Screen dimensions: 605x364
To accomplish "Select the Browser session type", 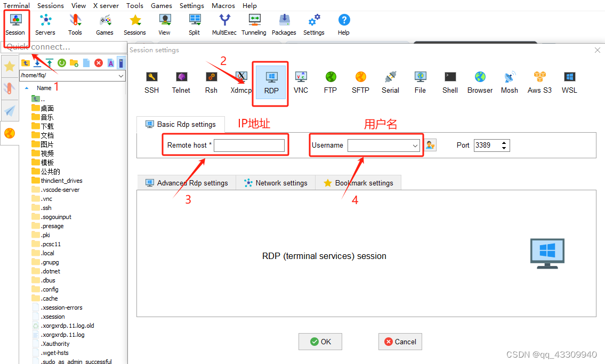I will click(480, 83).
